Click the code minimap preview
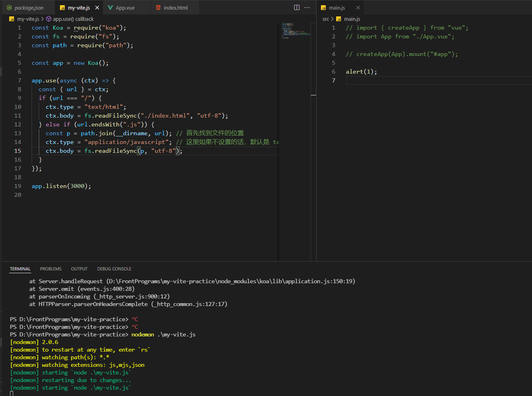Screen dimensions: 532x396 (x=296, y=30)
